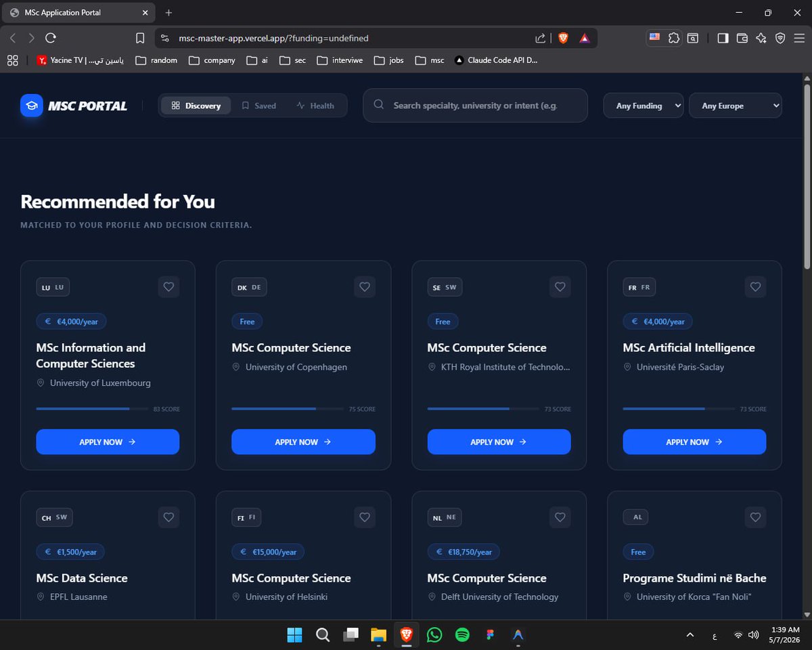Screen dimensions: 812x650
Task: Open the Any Europe region dropdown
Action: point(736,106)
